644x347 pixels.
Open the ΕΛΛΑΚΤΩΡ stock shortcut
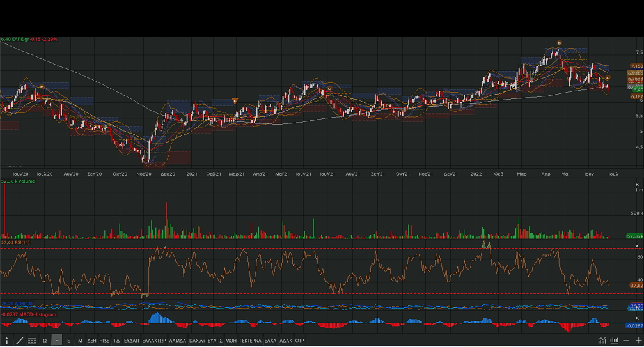point(153,341)
